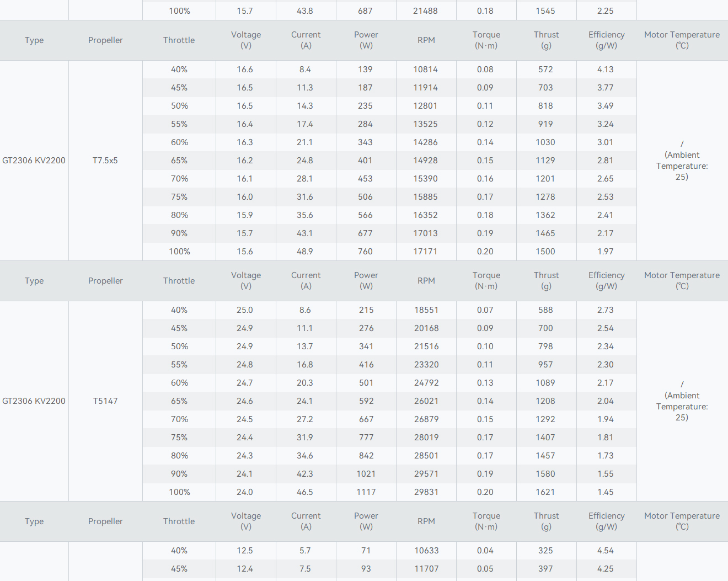Click Efficiency header above the T7.5x5 table

606,40
